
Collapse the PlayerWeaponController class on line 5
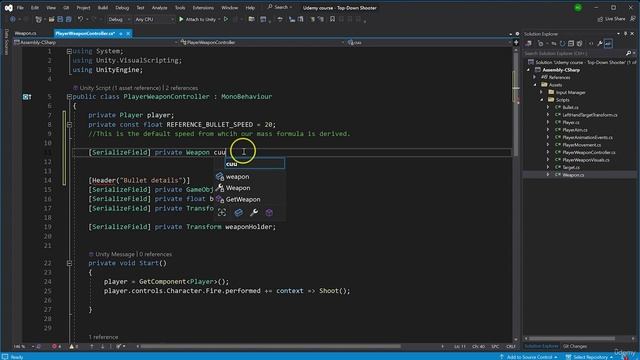pos(69,97)
